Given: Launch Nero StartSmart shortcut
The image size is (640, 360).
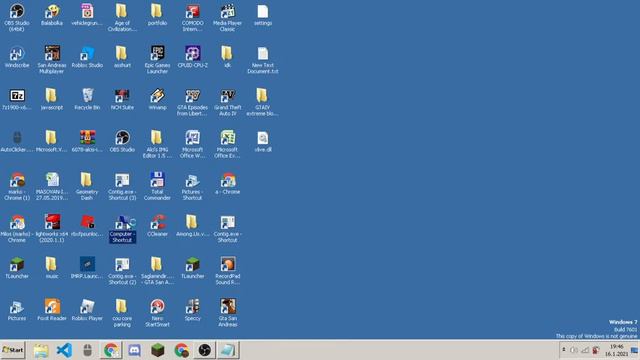Looking at the screenshot, I should [157, 313].
